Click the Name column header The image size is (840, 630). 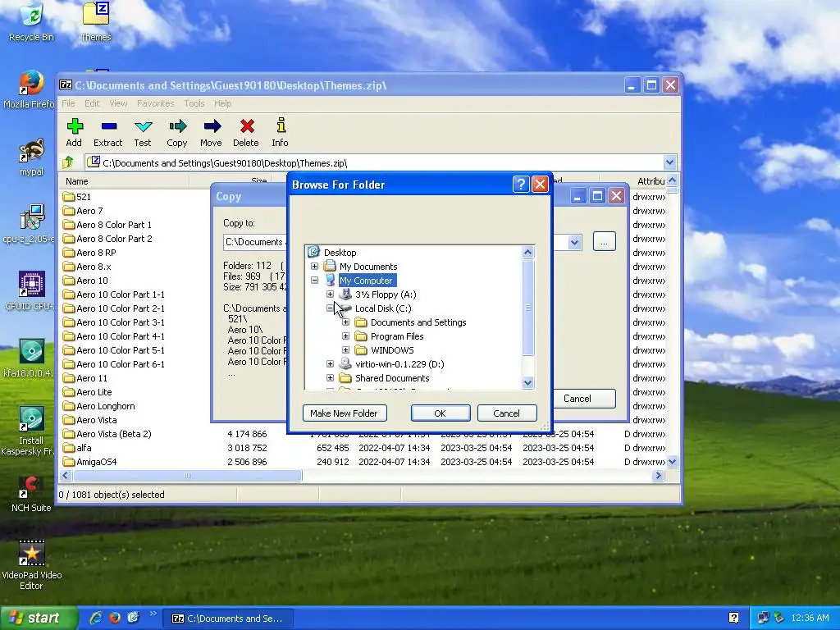(x=124, y=181)
